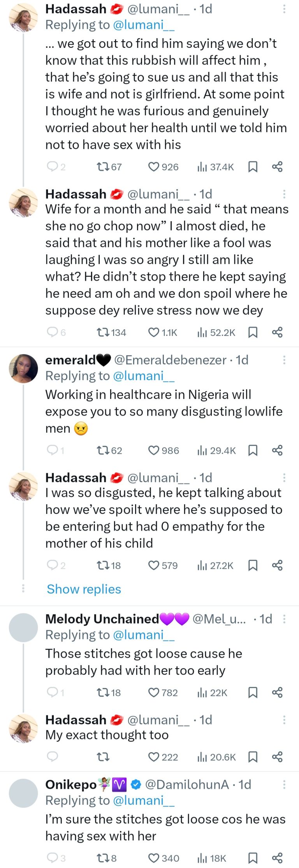Open Onikepo's name in the tweet header
Image resolution: width=299 pixels, height=868 pixels.
(71, 784)
